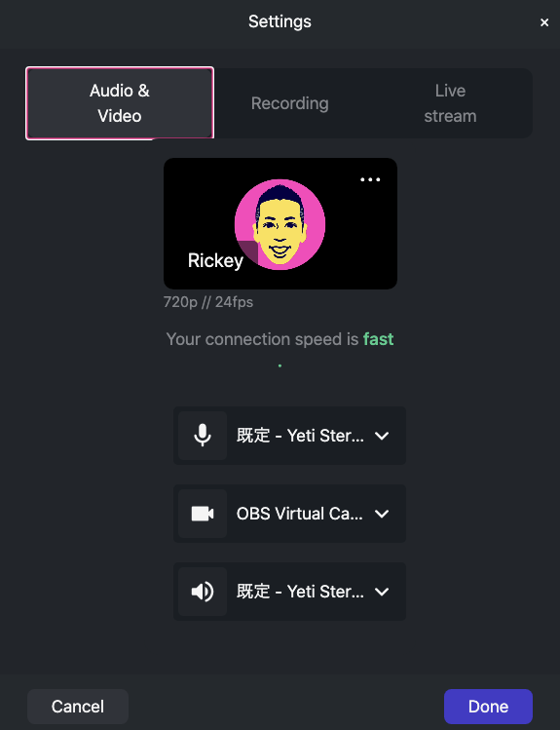Click the speaker volume icon
560x730 pixels.
tap(203, 592)
